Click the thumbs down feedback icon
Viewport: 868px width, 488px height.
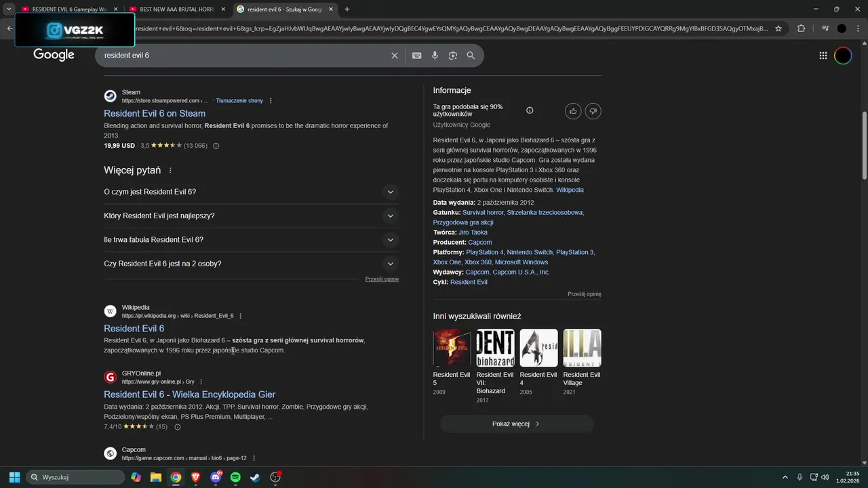pyautogui.click(x=593, y=110)
